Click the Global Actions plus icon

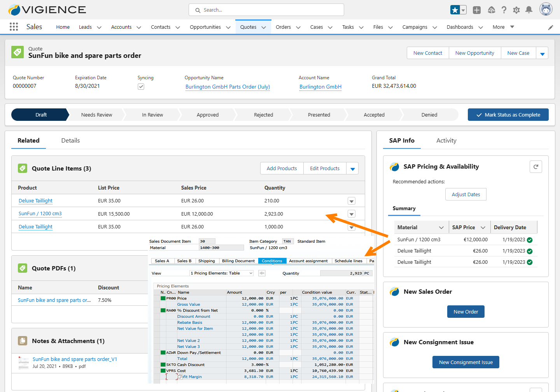click(477, 10)
